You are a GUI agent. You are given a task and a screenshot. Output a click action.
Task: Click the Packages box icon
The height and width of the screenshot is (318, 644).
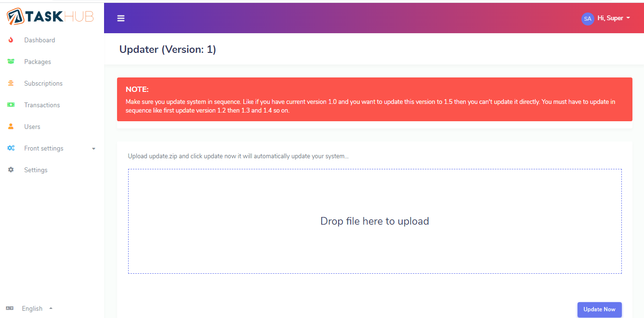tap(11, 62)
